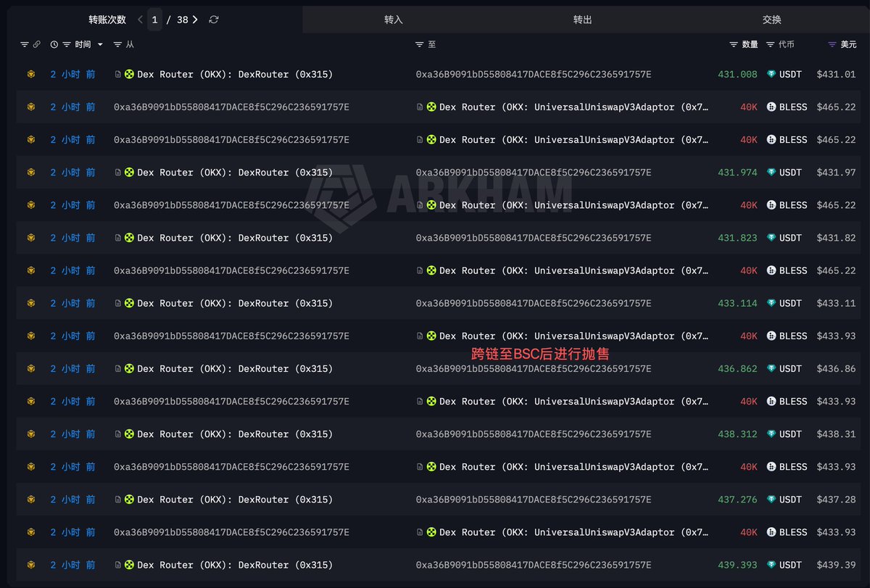Screen dimensions: 870x588
Task: Click the clock icon in the time header
Action: 54,45
